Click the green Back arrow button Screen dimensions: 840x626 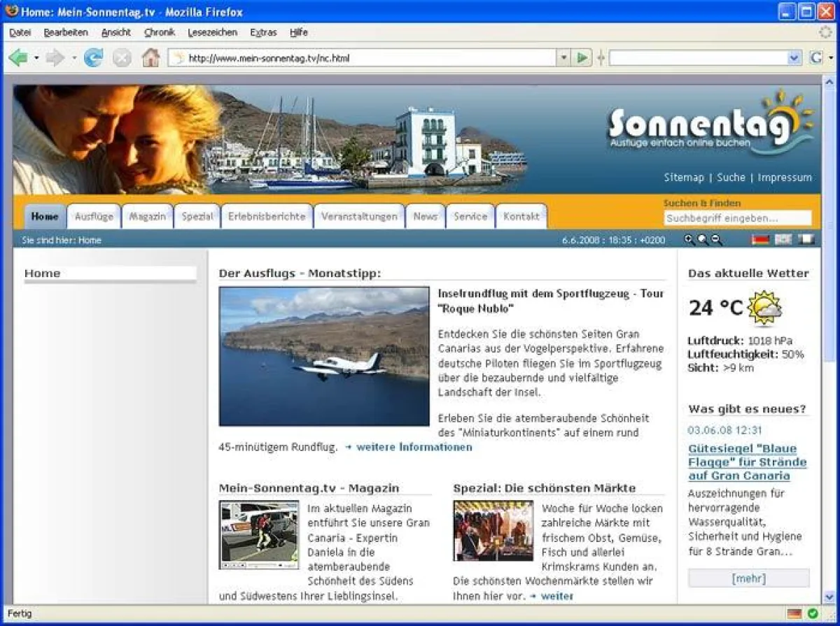(18, 58)
